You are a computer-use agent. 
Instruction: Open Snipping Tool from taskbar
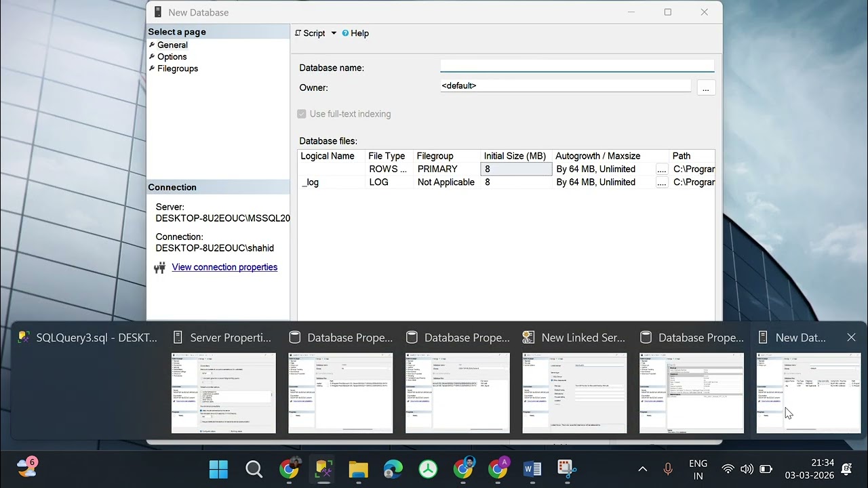coord(567,469)
